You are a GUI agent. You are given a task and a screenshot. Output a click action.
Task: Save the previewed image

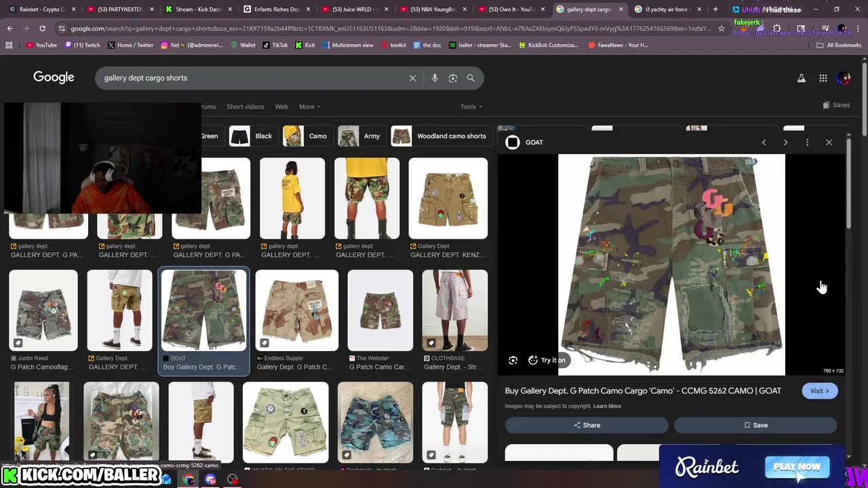(x=755, y=425)
